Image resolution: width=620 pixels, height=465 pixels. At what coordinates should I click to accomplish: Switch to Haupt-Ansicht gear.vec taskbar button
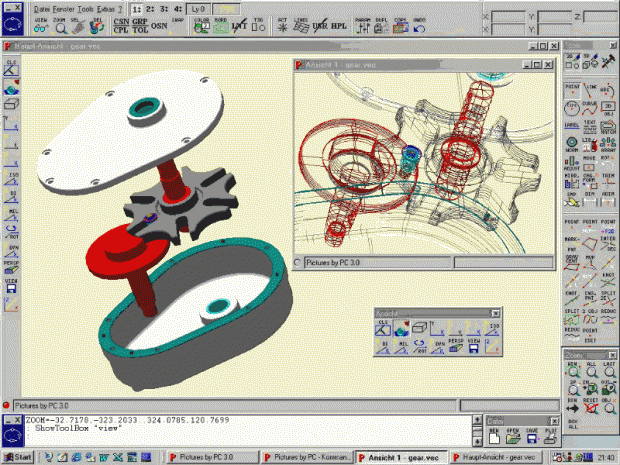[x=496, y=457]
